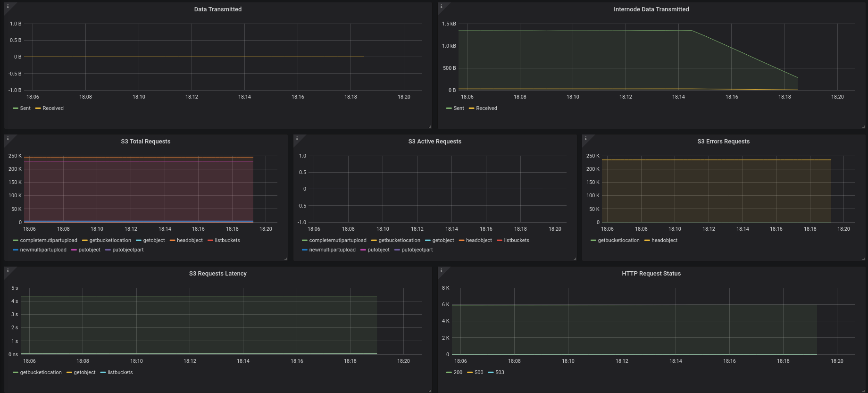Open info icon on HTTP Request Status panel

coord(441,270)
